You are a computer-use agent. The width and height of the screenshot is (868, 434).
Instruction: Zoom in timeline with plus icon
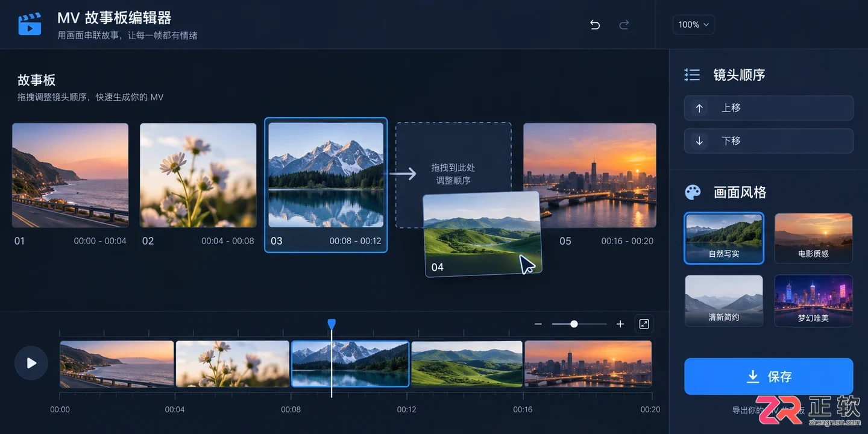(x=620, y=324)
